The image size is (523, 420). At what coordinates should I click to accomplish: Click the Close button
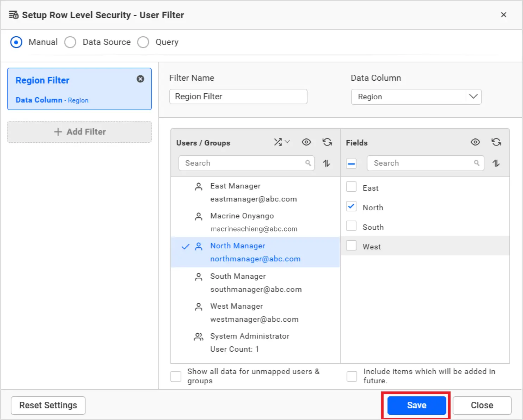[482, 405]
